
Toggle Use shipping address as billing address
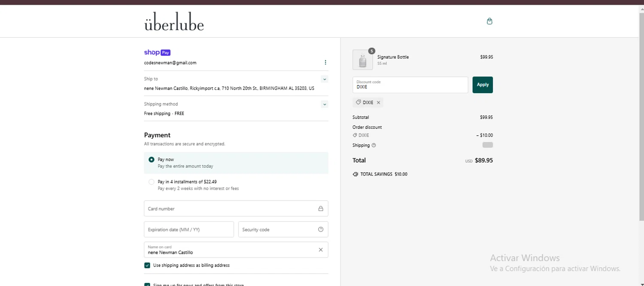[x=147, y=265]
